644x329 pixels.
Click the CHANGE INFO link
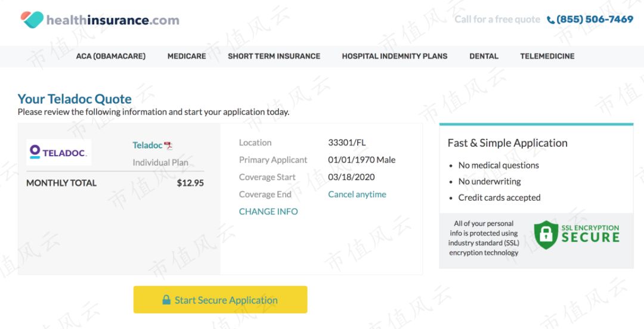coord(268,212)
